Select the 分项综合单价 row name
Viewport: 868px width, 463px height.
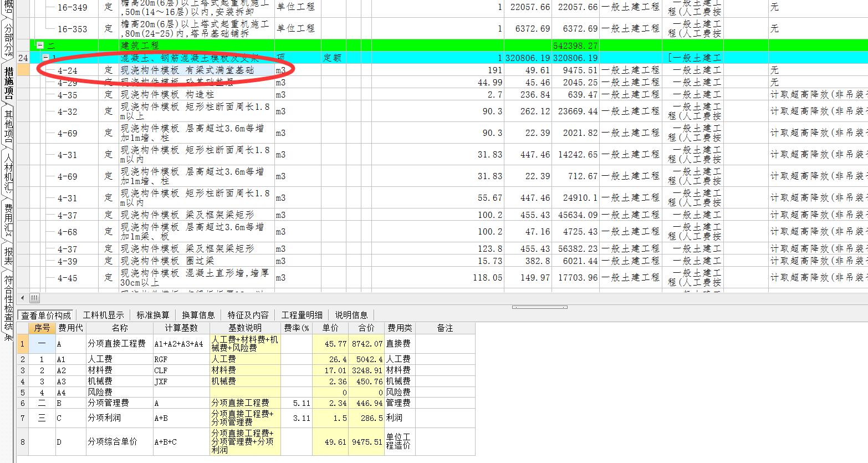click(119, 442)
